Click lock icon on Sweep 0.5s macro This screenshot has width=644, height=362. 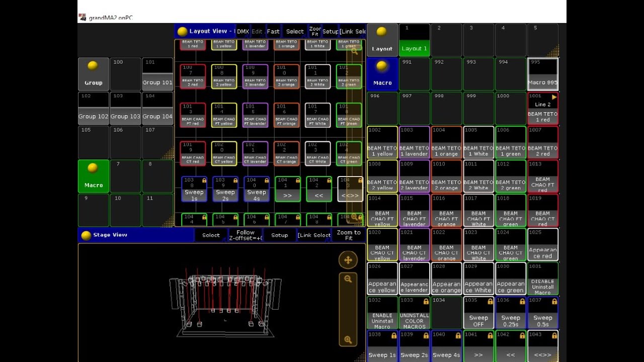point(554,302)
